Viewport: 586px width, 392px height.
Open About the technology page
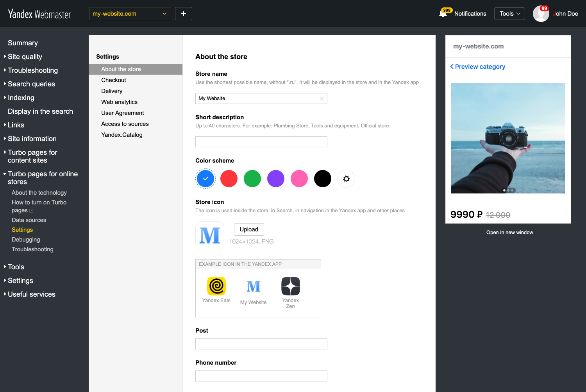(39, 193)
